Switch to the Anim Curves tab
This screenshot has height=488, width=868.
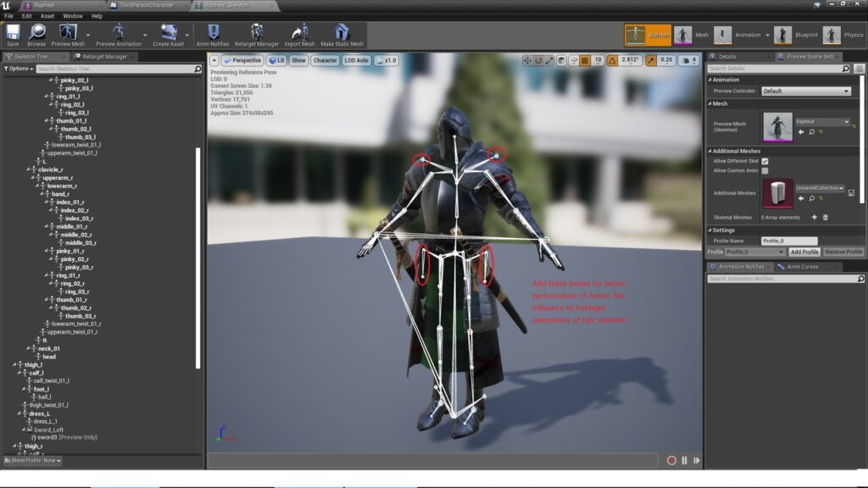(802, 267)
